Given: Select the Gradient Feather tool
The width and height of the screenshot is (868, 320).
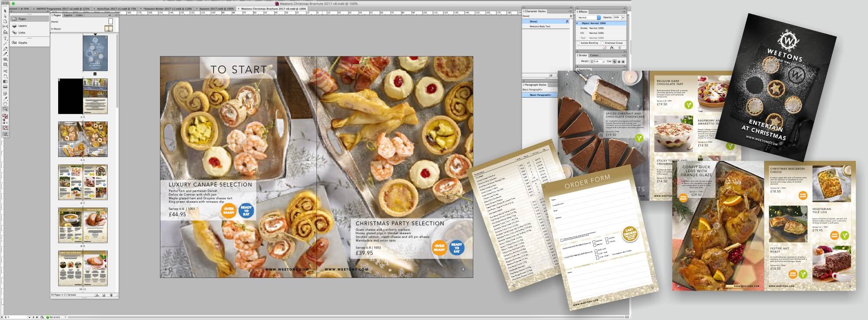Looking at the screenshot, I should 5,87.
